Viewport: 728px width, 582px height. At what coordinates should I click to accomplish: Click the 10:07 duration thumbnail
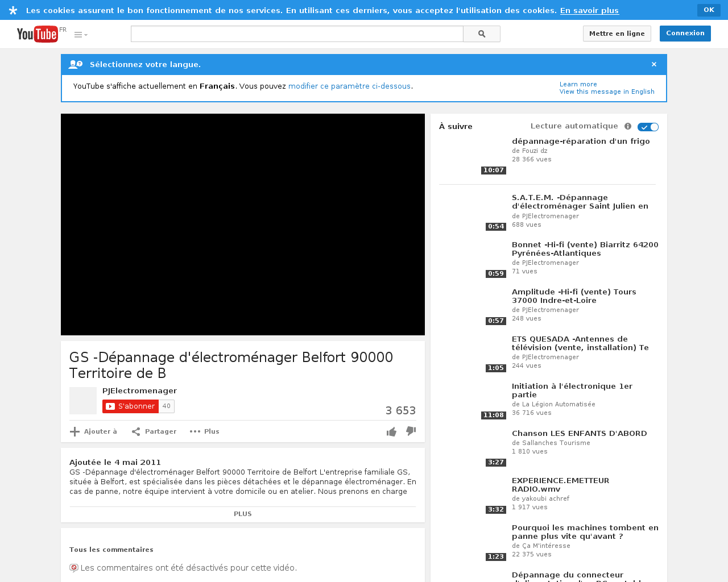click(473, 156)
